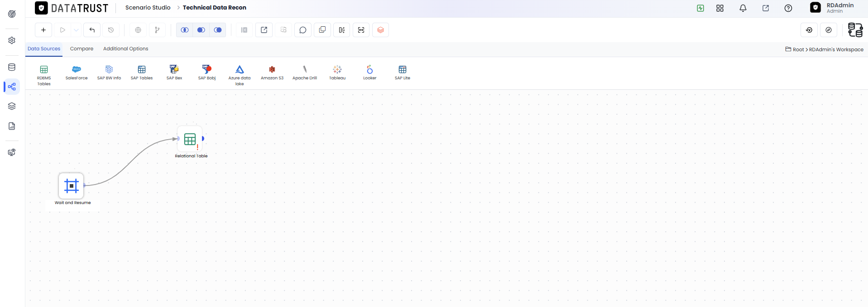Click Scenario Studio breadcrumb link
The image size is (868, 307).
click(148, 7)
